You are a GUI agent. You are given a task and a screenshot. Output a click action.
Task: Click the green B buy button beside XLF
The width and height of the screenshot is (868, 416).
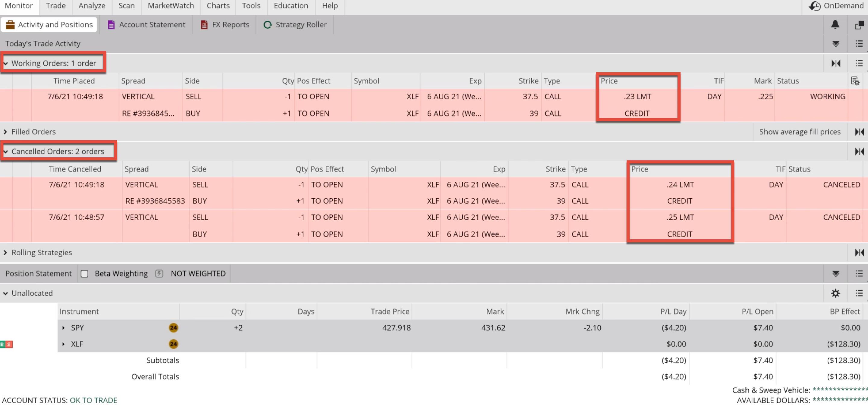click(3, 344)
